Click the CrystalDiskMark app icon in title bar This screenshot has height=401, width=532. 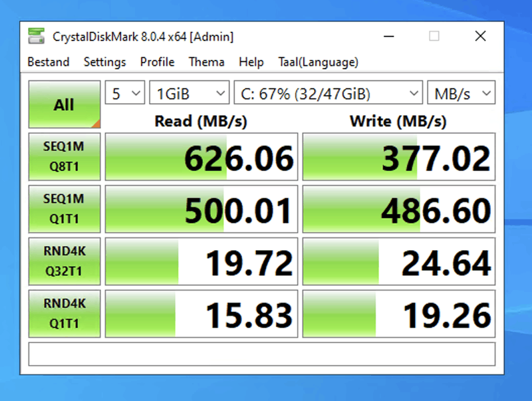click(x=37, y=37)
